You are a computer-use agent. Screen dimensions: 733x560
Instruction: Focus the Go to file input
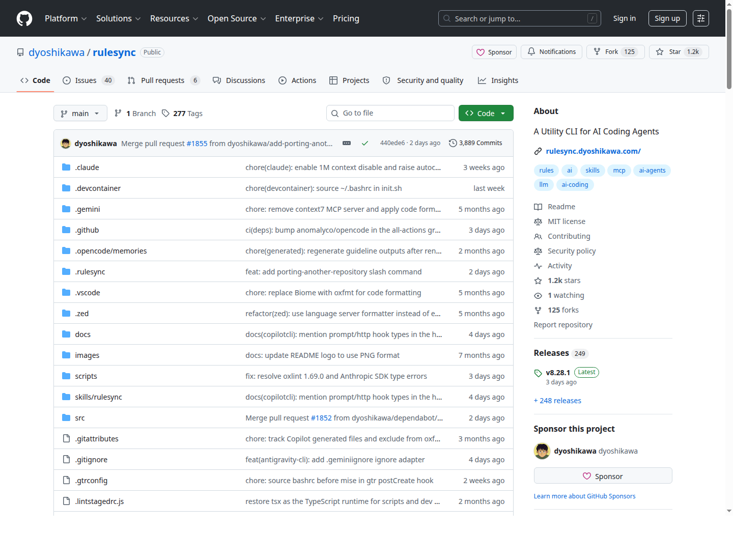tap(390, 113)
